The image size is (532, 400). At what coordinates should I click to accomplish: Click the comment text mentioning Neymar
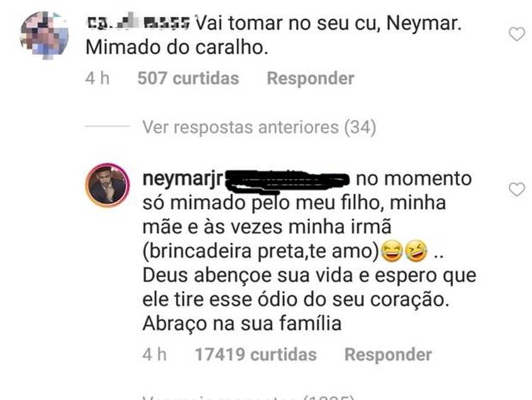coord(328,24)
